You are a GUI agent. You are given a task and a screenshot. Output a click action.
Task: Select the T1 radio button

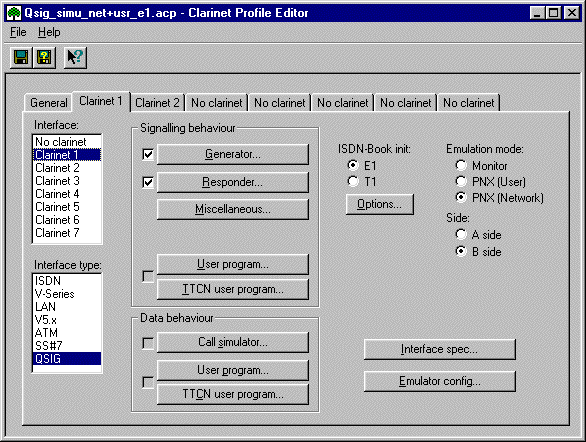353,182
